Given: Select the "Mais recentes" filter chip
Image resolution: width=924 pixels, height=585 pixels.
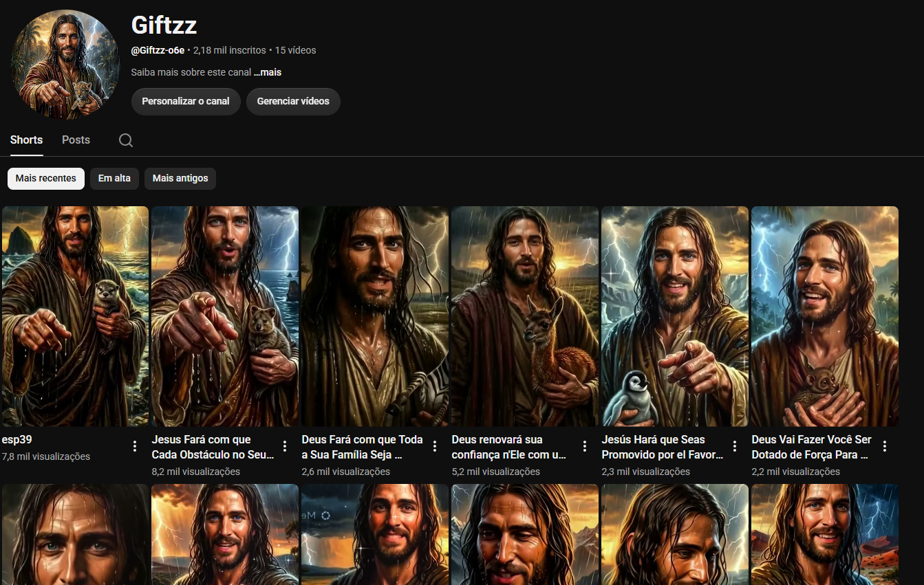Looking at the screenshot, I should coord(46,179).
